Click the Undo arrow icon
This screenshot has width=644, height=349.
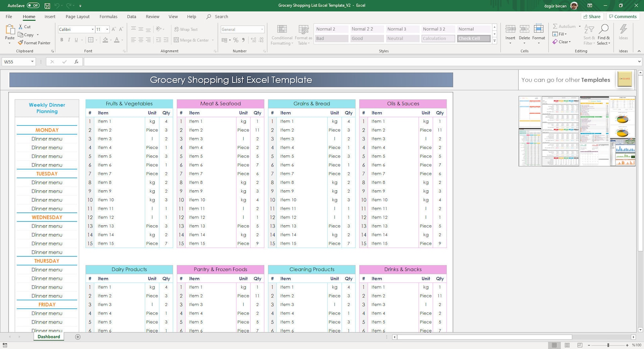(57, 6)
